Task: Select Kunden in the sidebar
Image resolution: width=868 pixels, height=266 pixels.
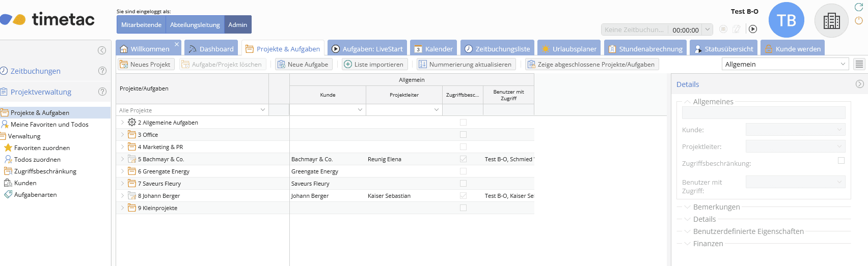Action: [x=25, y=183]
